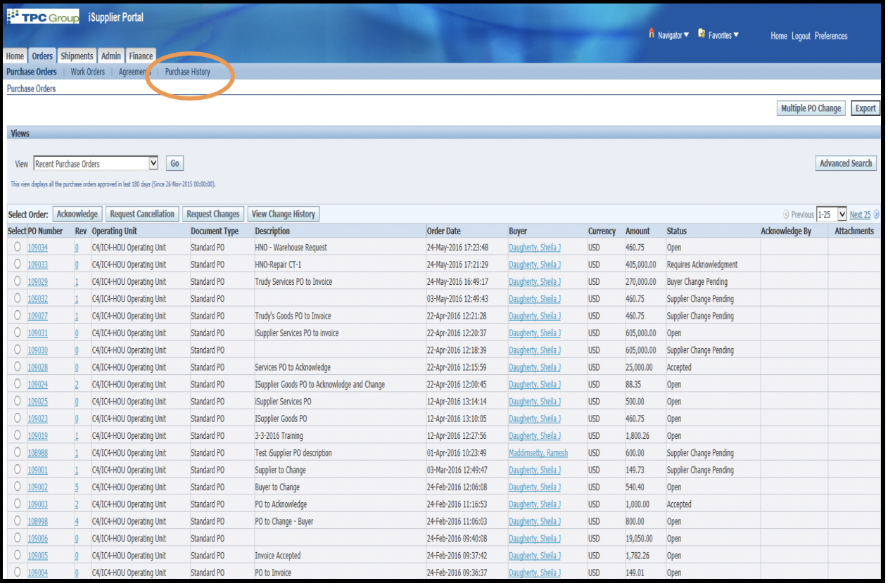Viewport: 888px width, 588px height.
Task: Click the Next page arrow icon
Action: point(876,215)
